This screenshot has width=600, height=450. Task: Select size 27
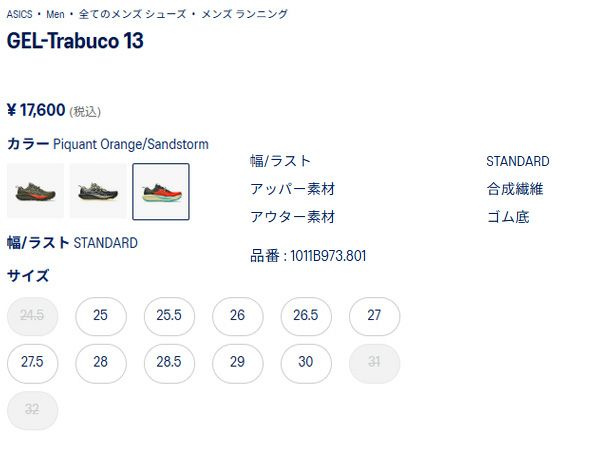(x=374, y=316)
